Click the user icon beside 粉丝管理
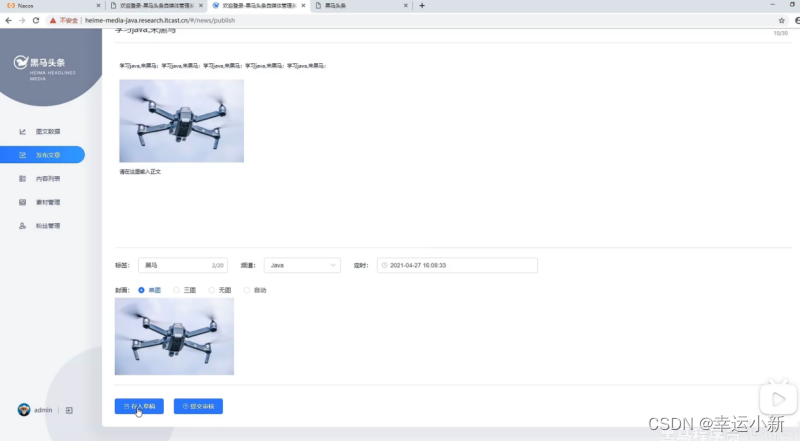Image resolution: width=800 pixels, height=442 pixels. [x=22, y=226]
